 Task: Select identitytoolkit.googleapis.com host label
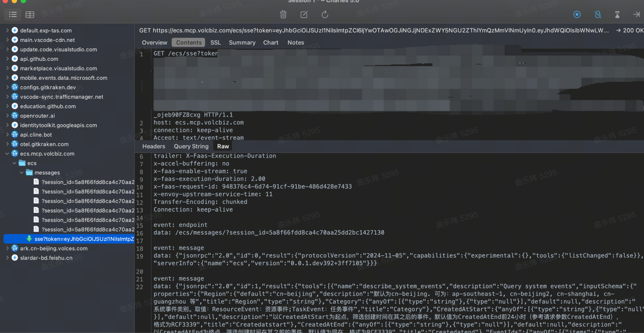[x=58, y=125]
